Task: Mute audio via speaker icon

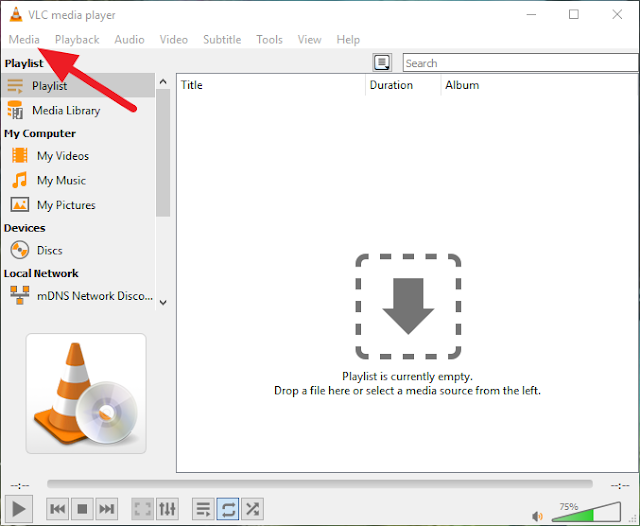Action: click(537, 516)
